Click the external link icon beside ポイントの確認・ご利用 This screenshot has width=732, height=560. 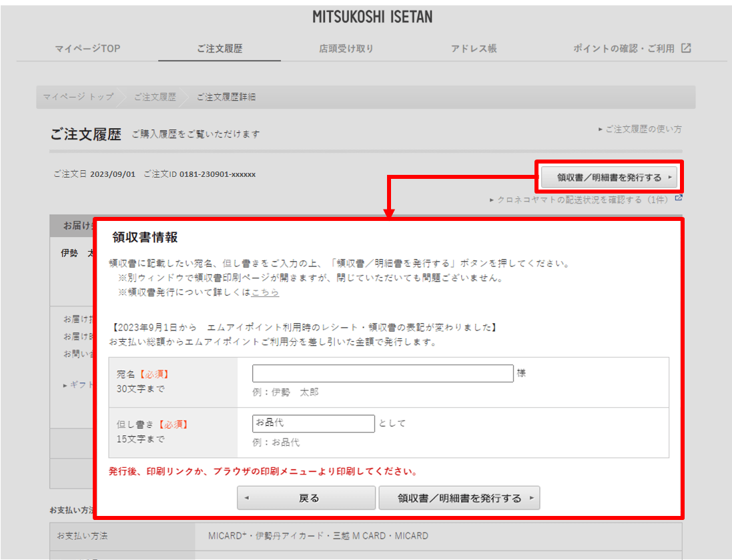pos(686,48)
